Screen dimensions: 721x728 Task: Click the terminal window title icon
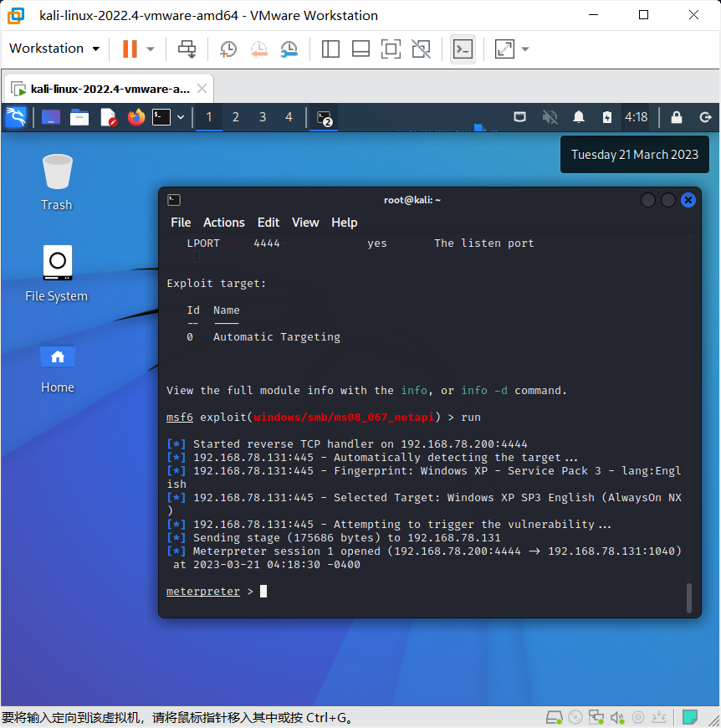coord(174,200)
